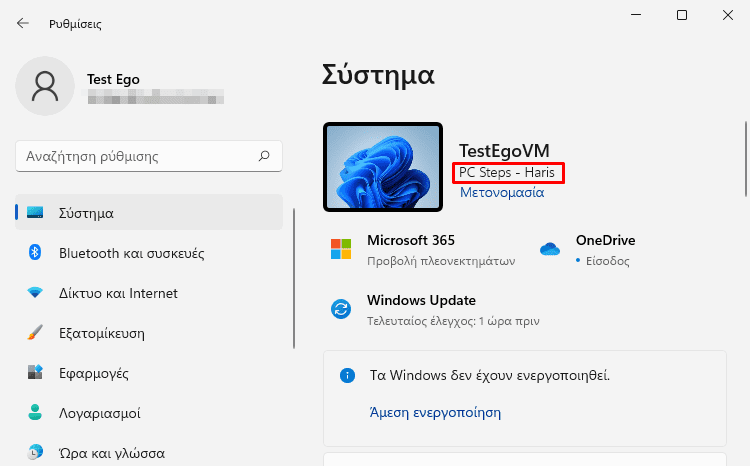750x466 pixels.
Task: Click the search magnifier icon
Action: point(264,156)
